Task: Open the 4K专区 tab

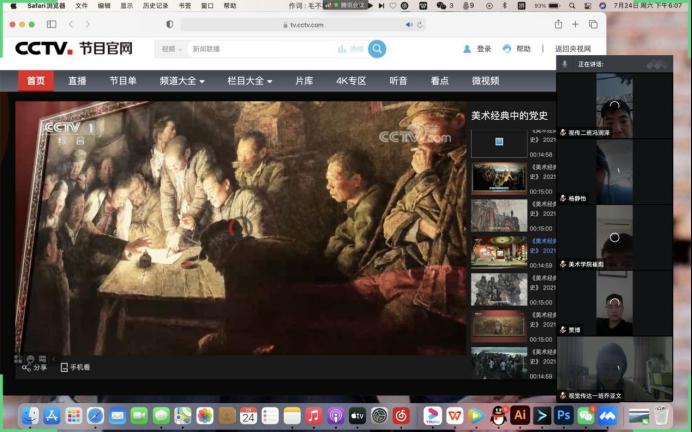Action: pyautogui.click(x=351, y=81)
